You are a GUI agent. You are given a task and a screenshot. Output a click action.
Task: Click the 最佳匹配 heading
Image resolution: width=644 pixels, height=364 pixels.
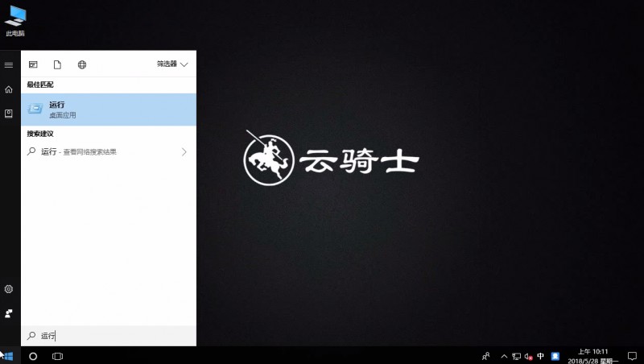click(40, 85)
